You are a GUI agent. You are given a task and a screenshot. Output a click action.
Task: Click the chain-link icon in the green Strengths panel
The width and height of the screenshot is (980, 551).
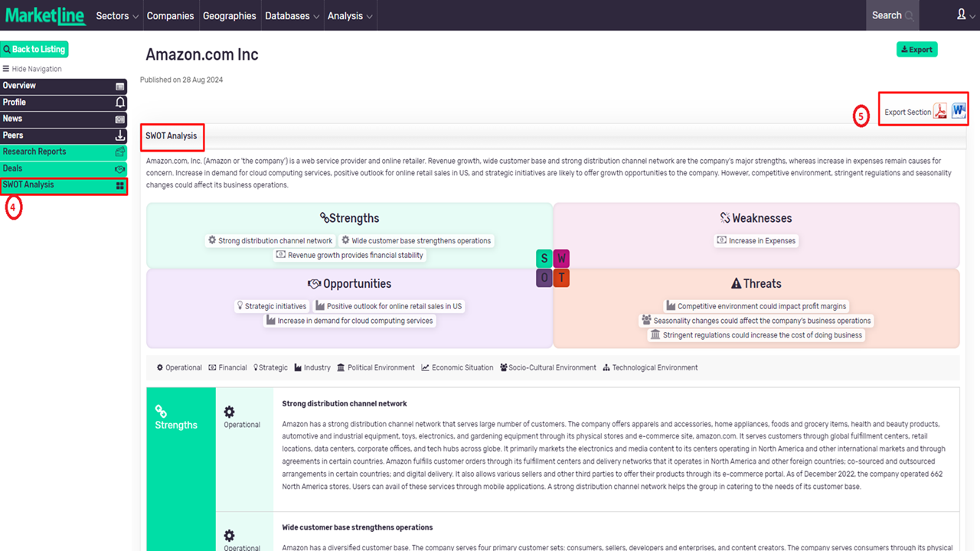tap(161, 412)
